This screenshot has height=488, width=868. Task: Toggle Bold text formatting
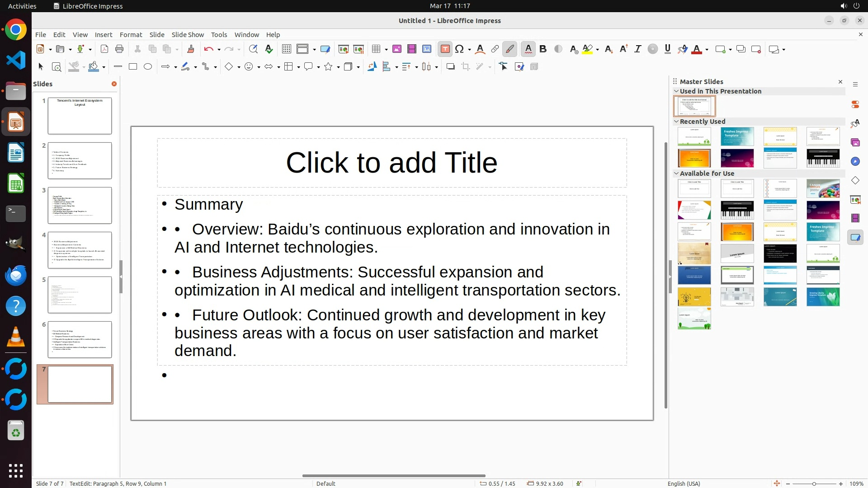(x=543, y=49)
